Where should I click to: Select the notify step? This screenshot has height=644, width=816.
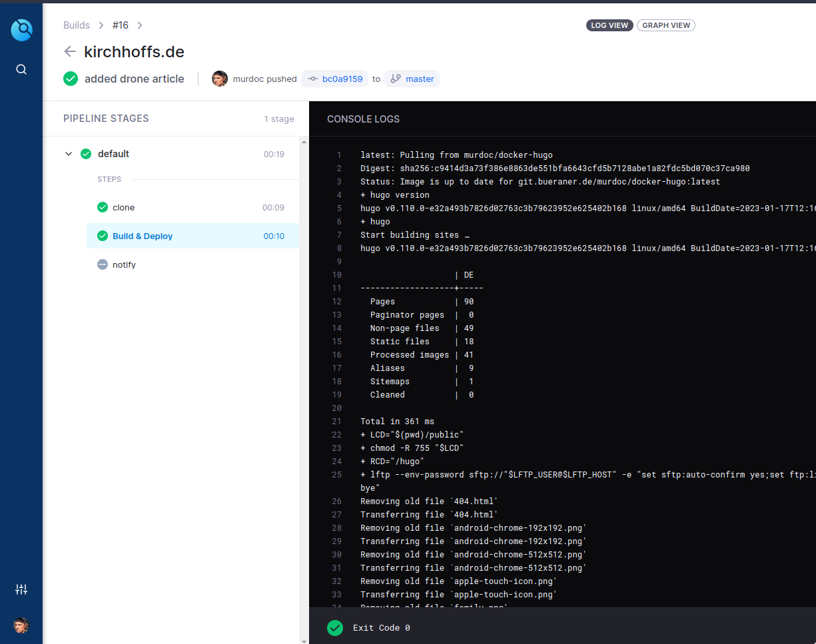[x=124, y=264]
